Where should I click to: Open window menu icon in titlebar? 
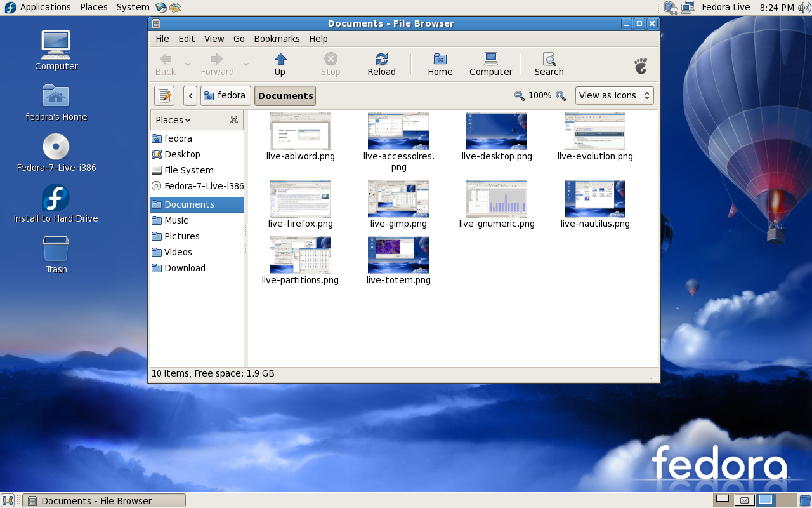[156, 23]
